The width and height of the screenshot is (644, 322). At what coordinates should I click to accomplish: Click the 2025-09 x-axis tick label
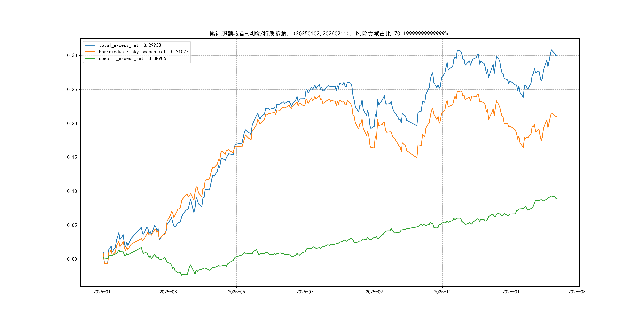[374, 292]
